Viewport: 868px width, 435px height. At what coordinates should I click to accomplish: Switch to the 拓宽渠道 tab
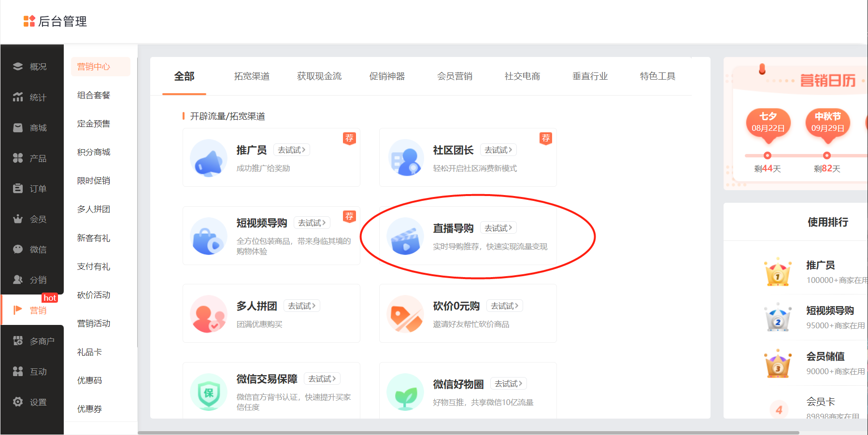point(252,76)
